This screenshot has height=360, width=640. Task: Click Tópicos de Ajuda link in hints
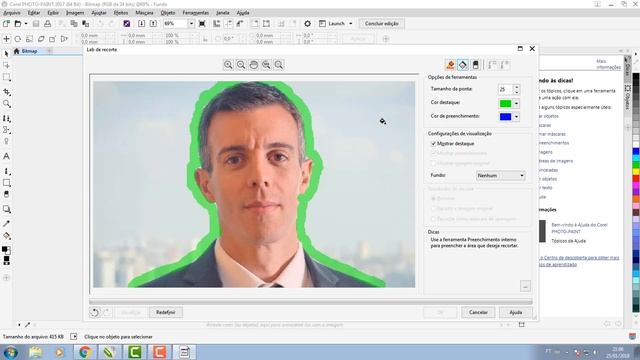coord(569,241)
